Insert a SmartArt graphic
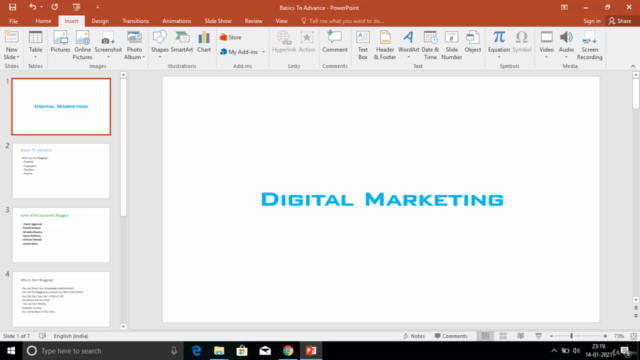640x360 pixels. [x=182, y=42]
